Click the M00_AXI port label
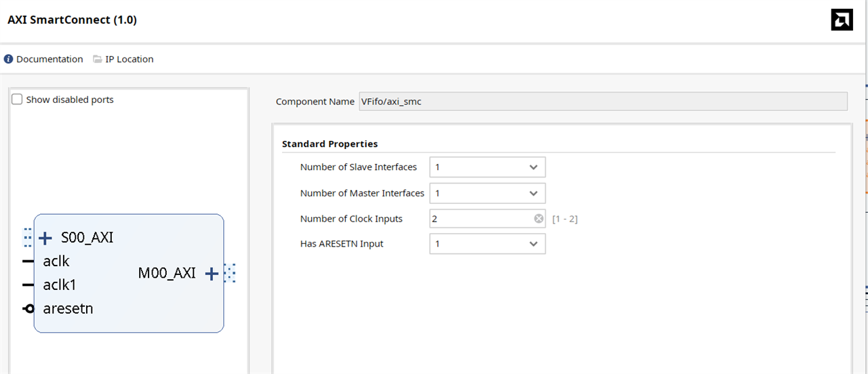The image size is (868, 374). tap(167, 273)
